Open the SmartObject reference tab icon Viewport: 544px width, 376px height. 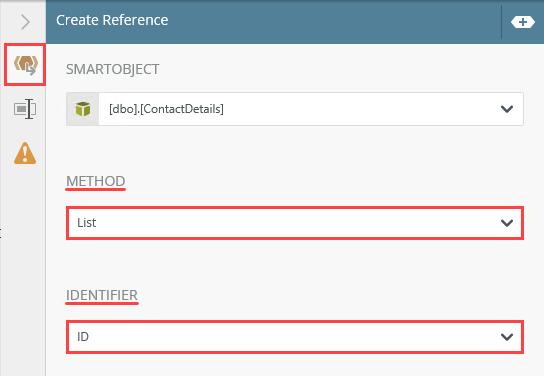point(25,65)
